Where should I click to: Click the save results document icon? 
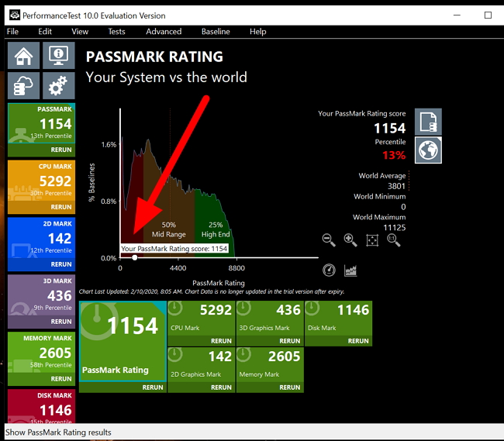tap(428, 122)
